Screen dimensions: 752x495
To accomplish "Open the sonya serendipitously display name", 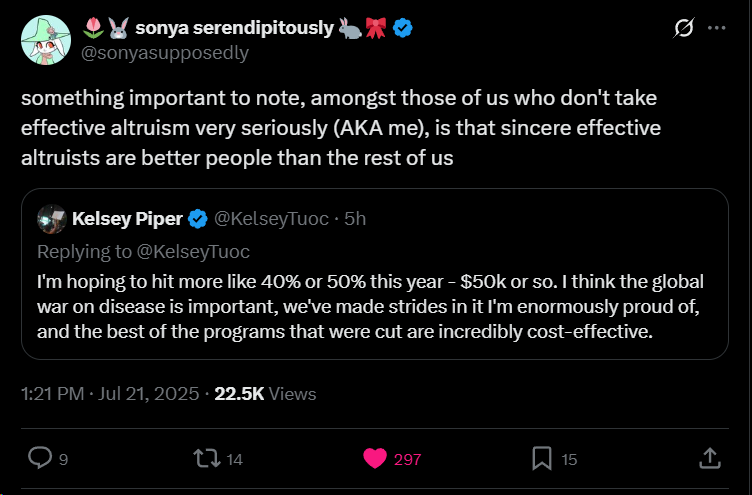I will point(234,28).
